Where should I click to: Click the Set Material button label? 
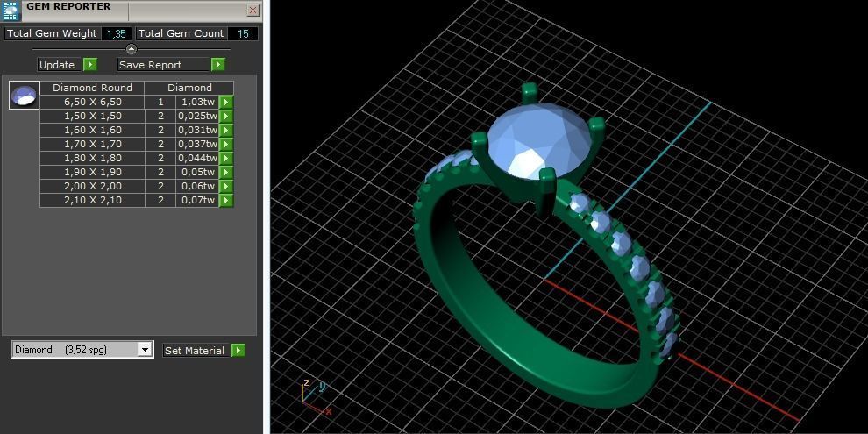(196, 351)
